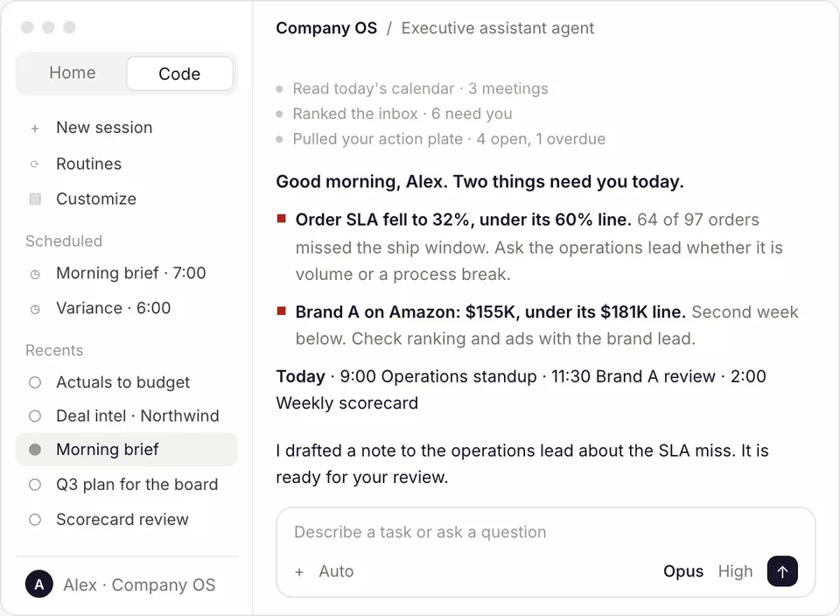Click the Order SLA fell to 32% headline
840x616 pixels.
(x=464, y=220)
